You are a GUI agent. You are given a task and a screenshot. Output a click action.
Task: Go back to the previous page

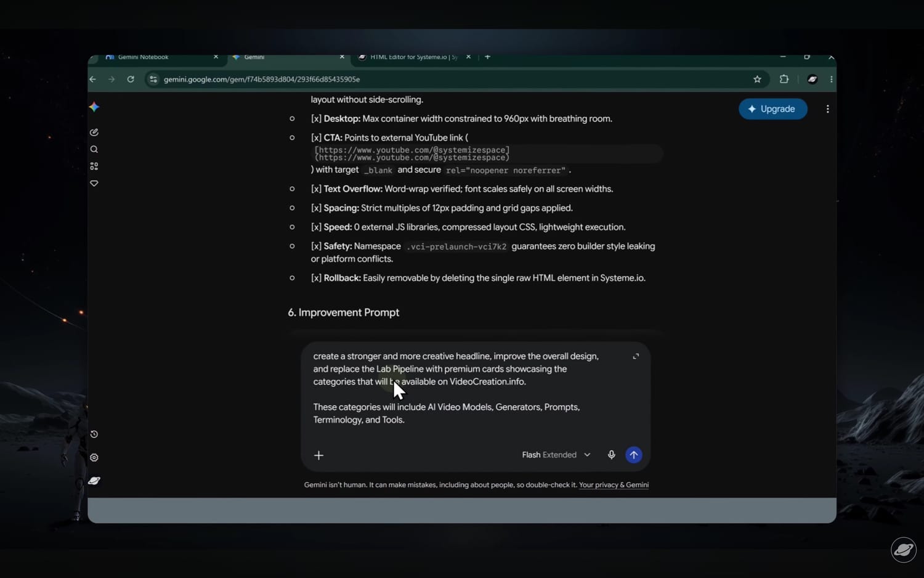click(93, 79)
